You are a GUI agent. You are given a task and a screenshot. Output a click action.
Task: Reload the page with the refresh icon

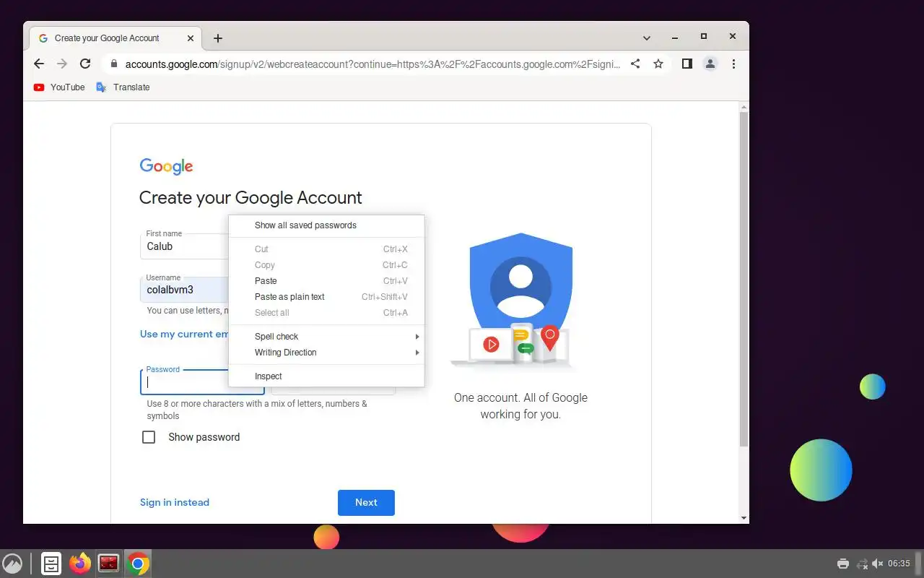click(85, 64)
